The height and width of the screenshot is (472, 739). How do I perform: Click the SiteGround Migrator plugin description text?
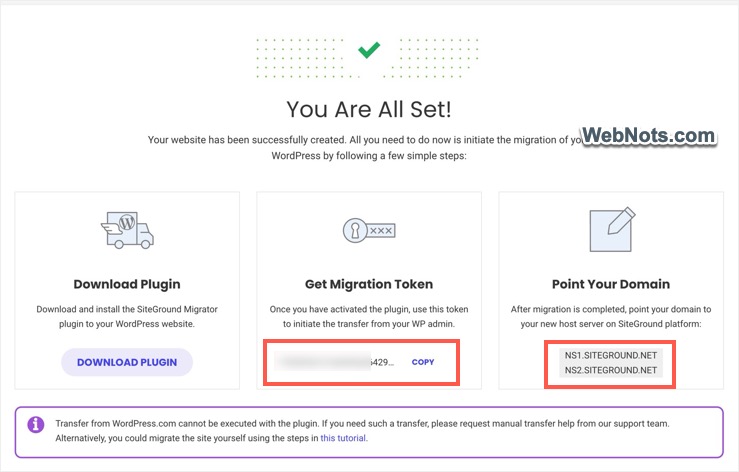tap(127, 315)
